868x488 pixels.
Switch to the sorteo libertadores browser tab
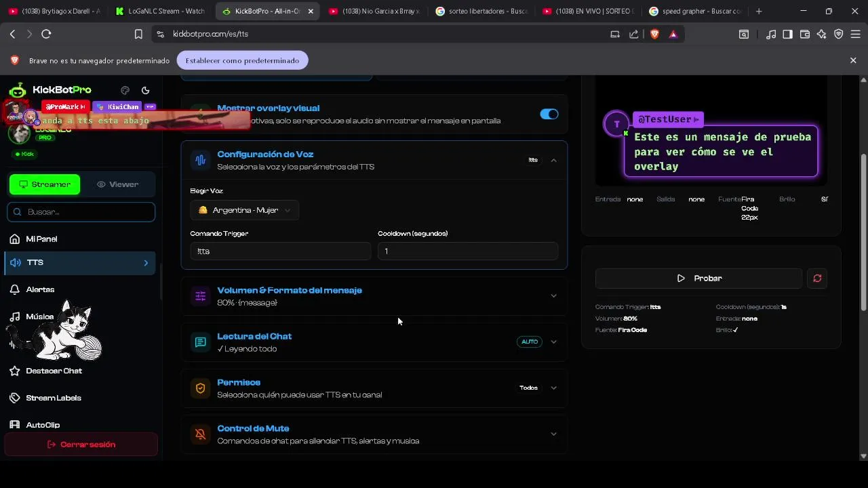tap(482, 11)
